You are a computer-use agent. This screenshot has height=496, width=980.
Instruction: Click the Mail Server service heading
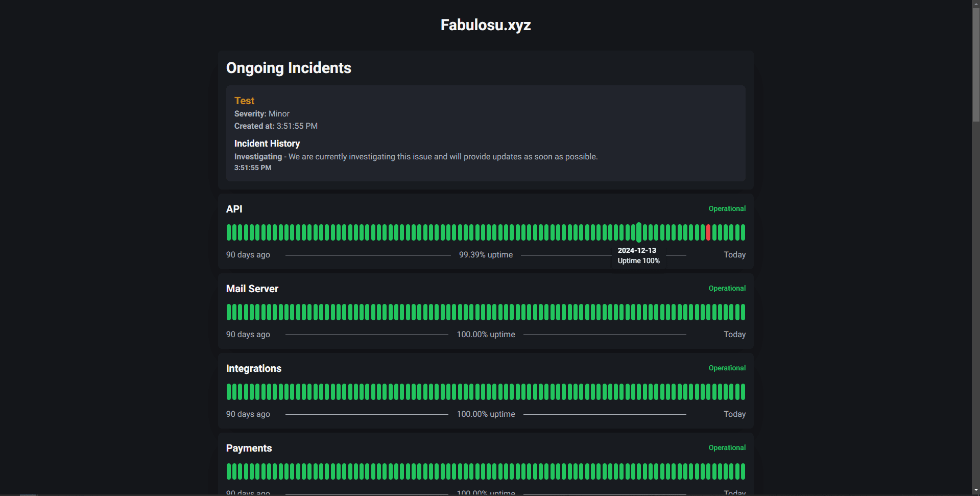point(252,289)
